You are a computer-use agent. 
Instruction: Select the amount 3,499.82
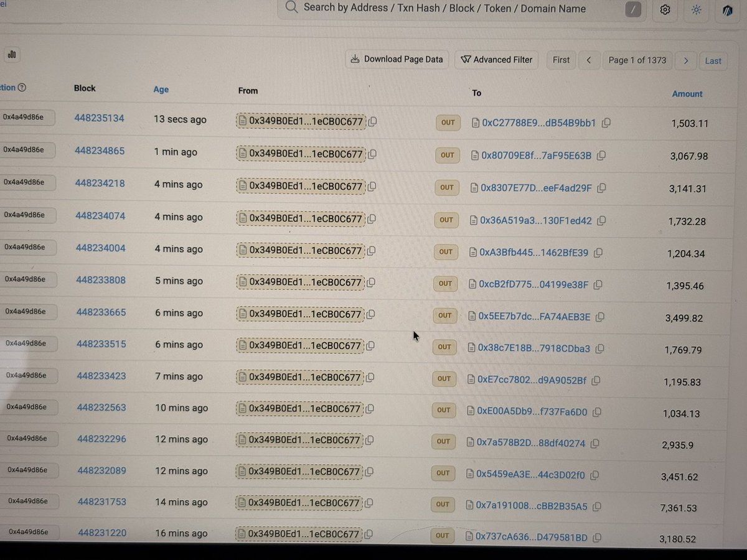point(684,319)
